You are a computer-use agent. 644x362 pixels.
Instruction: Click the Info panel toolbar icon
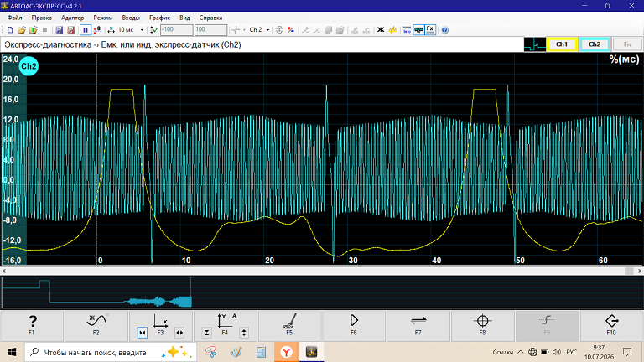(407, 30)
